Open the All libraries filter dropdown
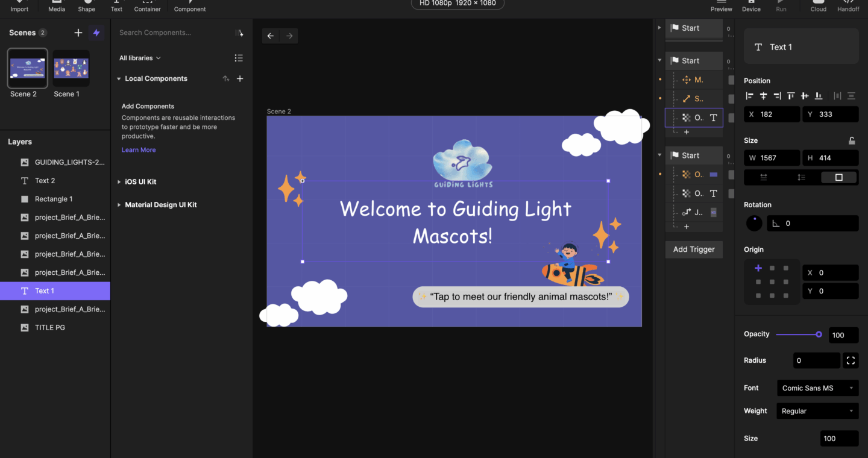Viewport: 868px width, 458px height. [140, 58]
